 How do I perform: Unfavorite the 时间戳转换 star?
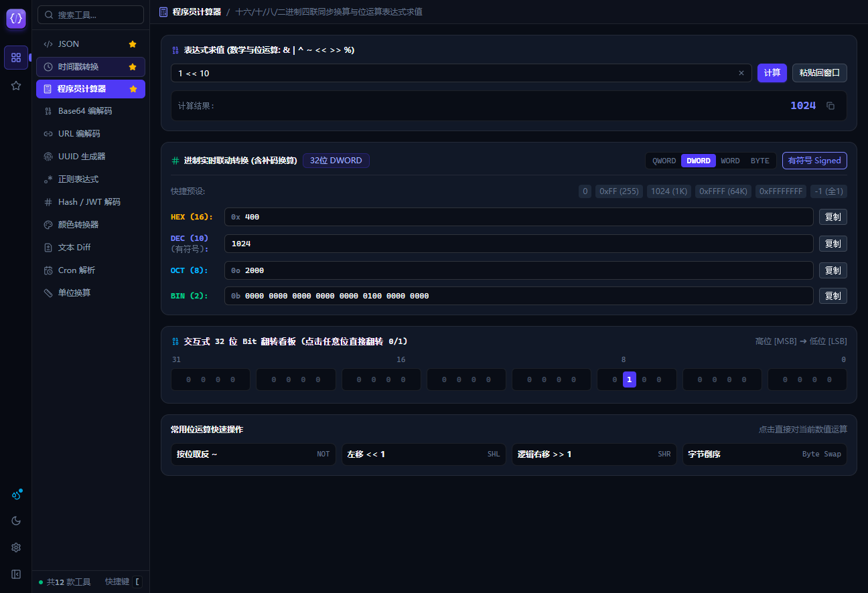tap(133, 67)
